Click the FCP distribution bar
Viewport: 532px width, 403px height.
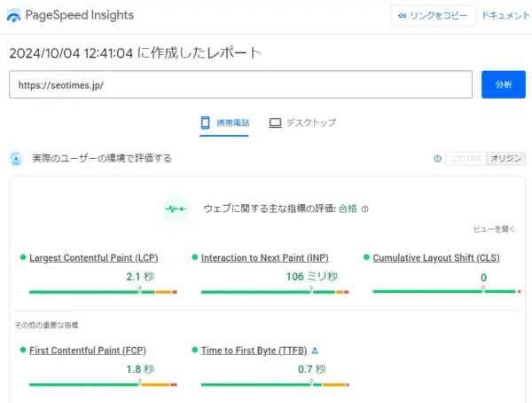point(103,384)
